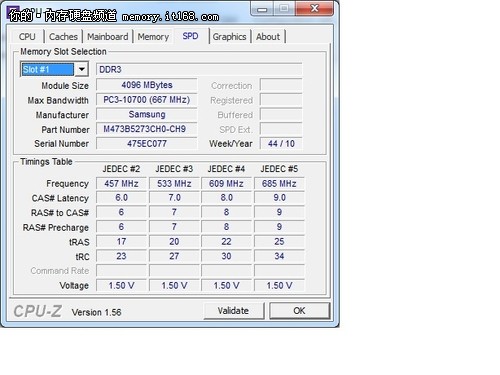Click the JEDEC #2 empty Command Rate cell
500x375 pixels.
(121, 271)
